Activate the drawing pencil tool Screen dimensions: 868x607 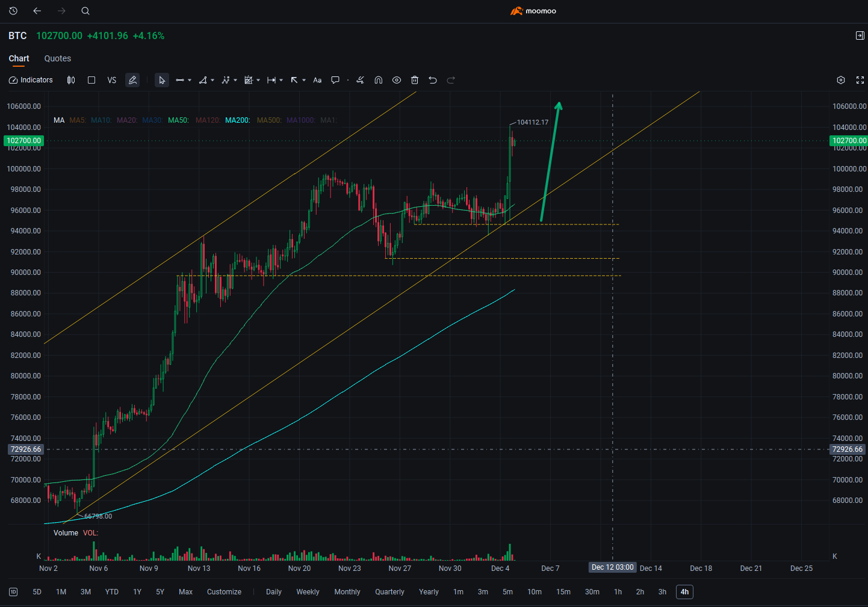point(132,79)
